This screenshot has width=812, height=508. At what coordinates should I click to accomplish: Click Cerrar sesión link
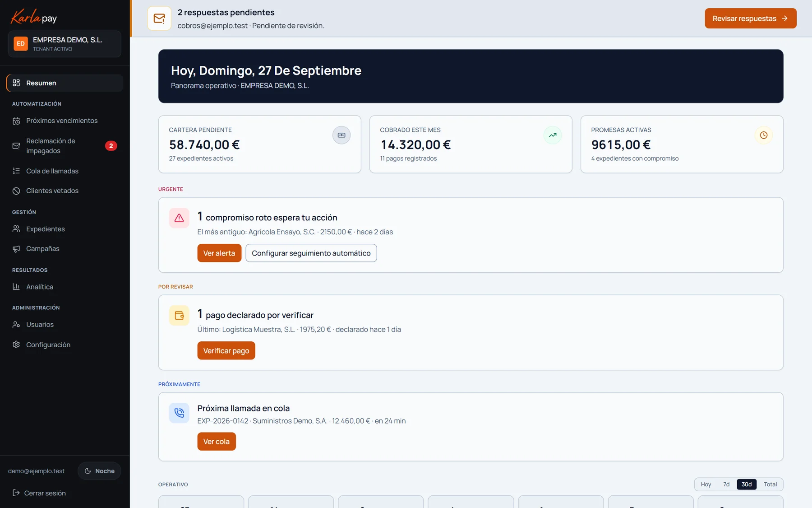[39, 493]
